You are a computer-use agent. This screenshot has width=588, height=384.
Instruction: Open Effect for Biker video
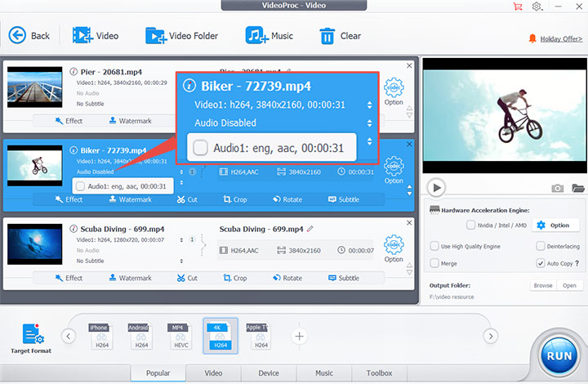(x=69, y=199)
